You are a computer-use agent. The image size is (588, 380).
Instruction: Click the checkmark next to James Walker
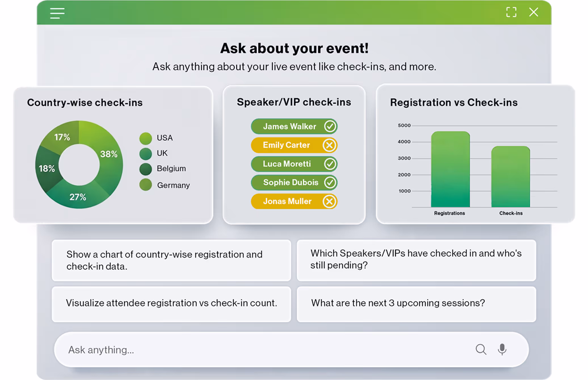[329, 126]
